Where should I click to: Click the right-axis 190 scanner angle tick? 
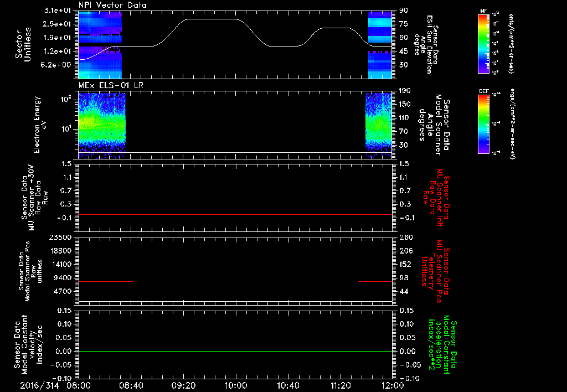point(405,91)
